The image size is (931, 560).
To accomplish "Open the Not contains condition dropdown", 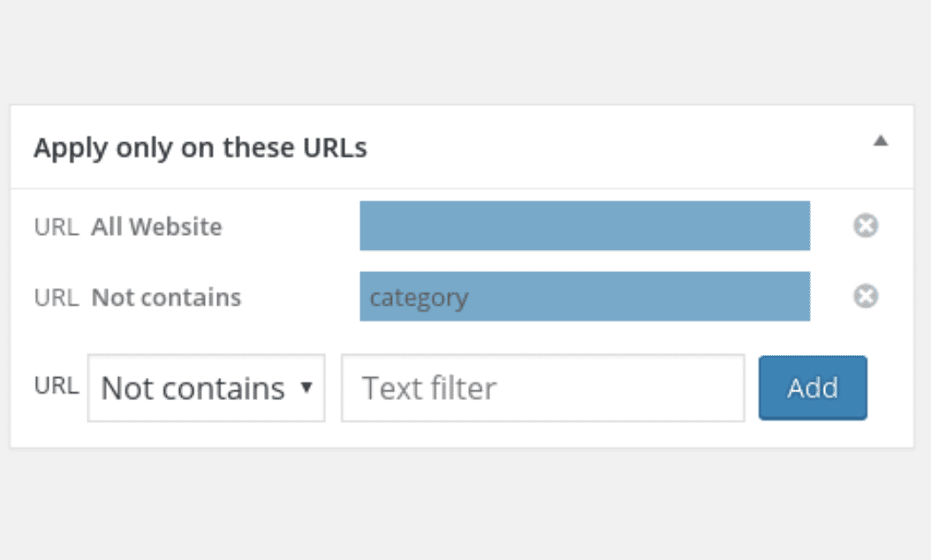I will click(206, 389).
